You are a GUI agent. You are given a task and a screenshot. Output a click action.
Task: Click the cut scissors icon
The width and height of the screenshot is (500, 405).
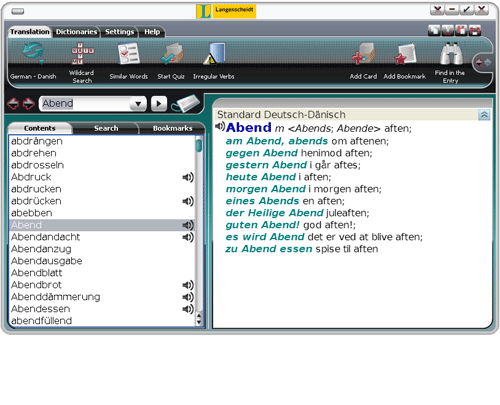coord(447,31)
